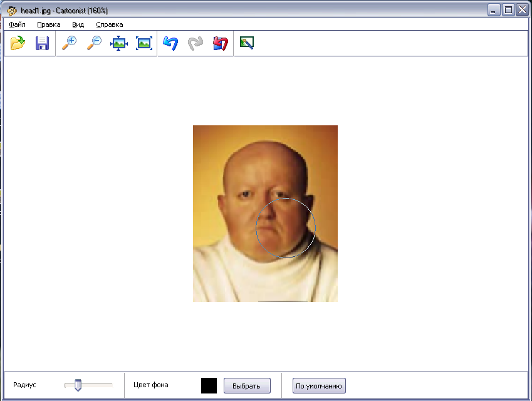Zoom in using the magnifier plus icon
Screen dimensions: 532x401
coord(69,43)
